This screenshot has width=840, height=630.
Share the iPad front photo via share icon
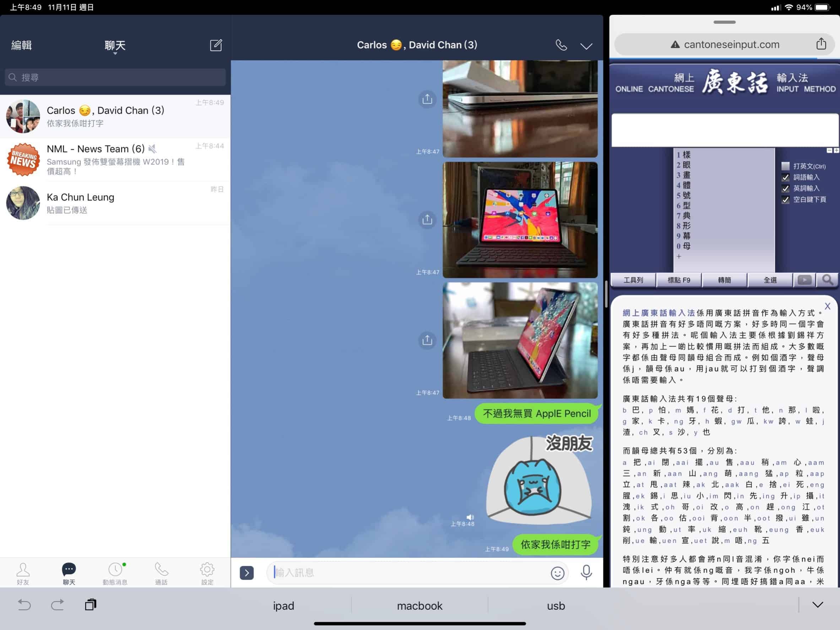(427, 220)
